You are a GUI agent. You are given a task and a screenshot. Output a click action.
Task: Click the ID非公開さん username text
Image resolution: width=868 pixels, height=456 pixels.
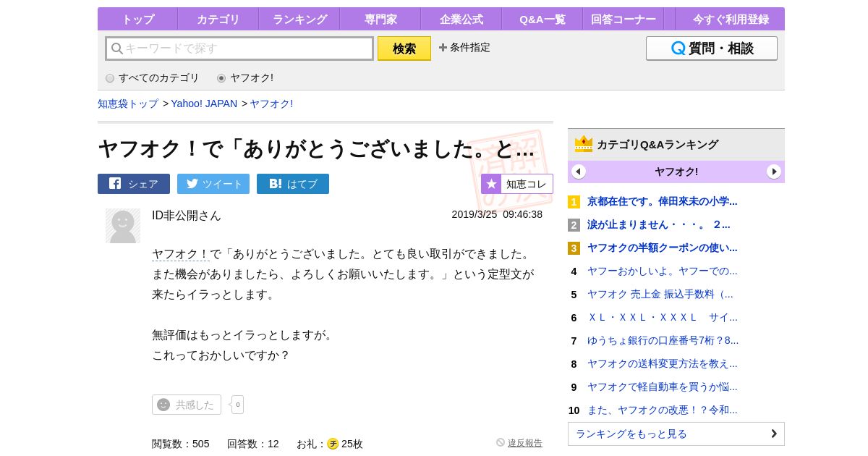pyautogui.click(x=187, y=215)
